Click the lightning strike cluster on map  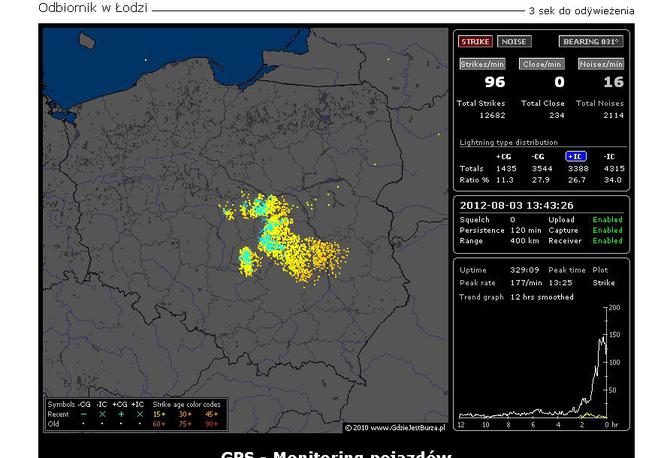(283, 240)
